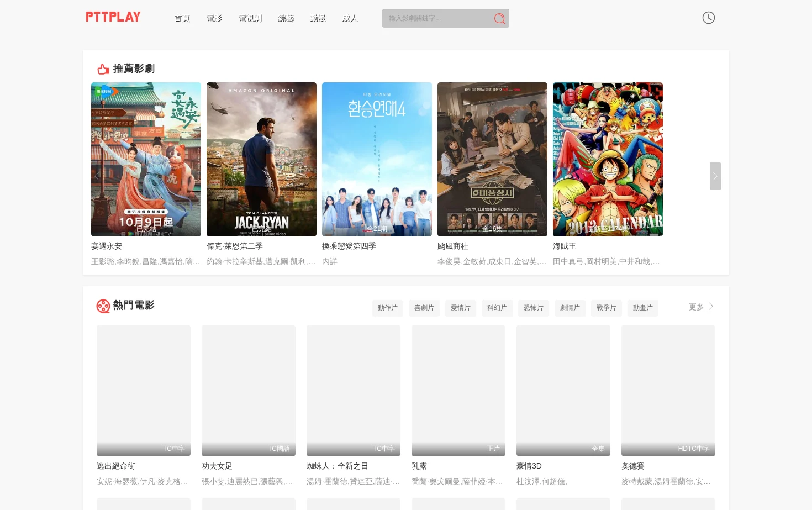This screenshot has width=812, height=510.
Task: Click the 蜘蛛人：全新之日 title text
Action: click(x=338, y=466)
